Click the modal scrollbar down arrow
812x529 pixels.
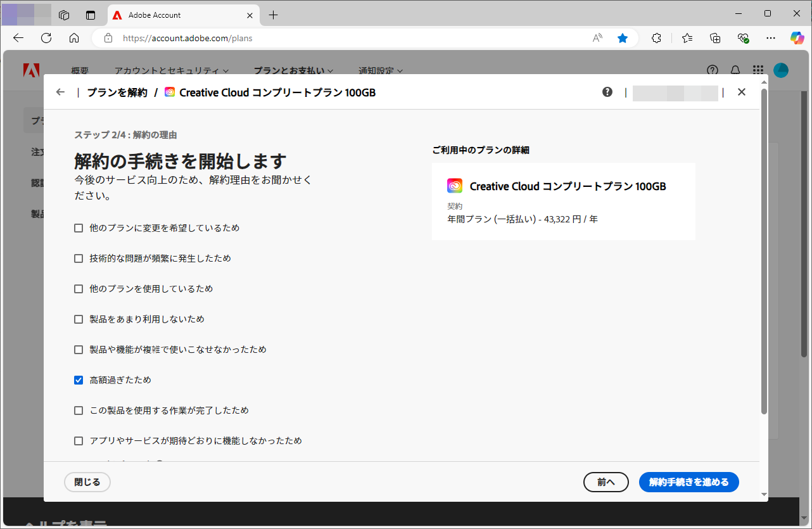click(x=763, y=495)
